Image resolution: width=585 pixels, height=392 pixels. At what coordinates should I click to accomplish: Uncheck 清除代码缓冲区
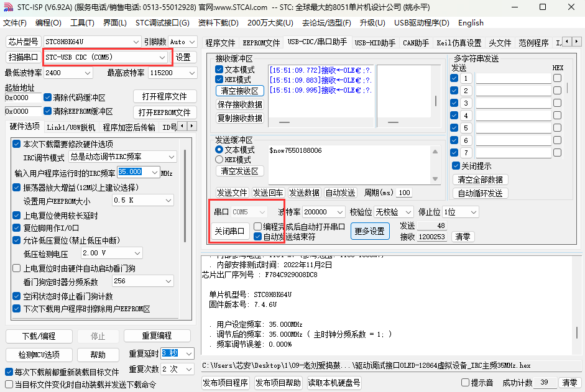[47, 98]
